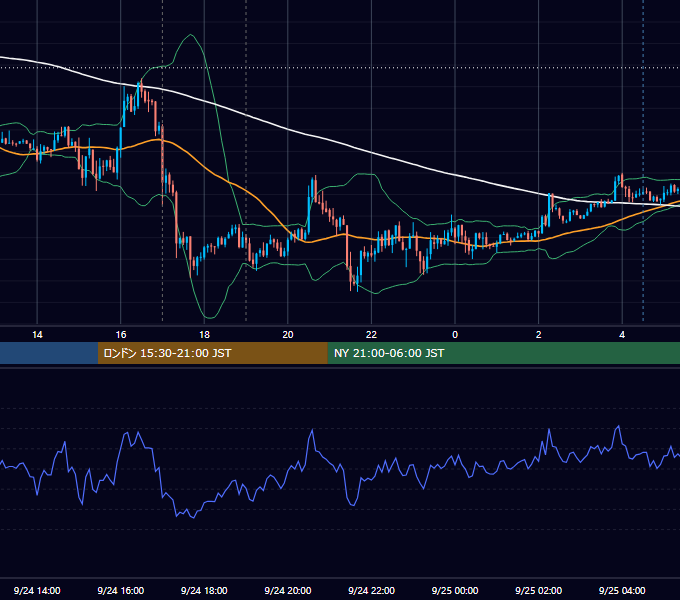Click the 9/24 20:00 date label

tap(288, 590)
